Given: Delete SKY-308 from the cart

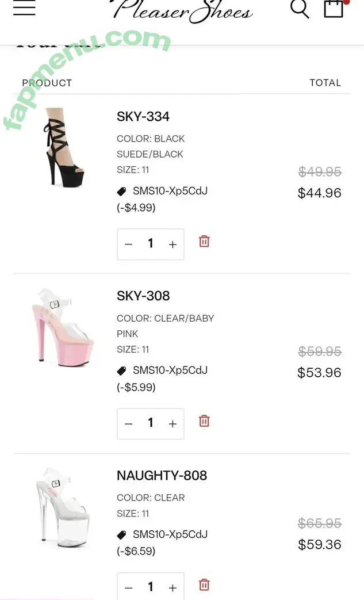Looking at the screenshot, I should click(204, 421).
